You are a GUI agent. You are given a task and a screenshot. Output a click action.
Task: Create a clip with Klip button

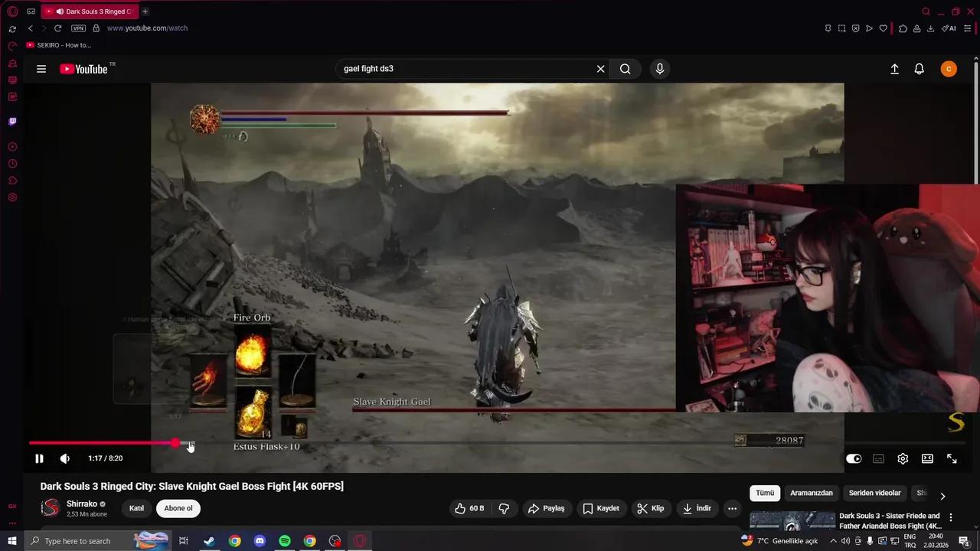(650, 508)
